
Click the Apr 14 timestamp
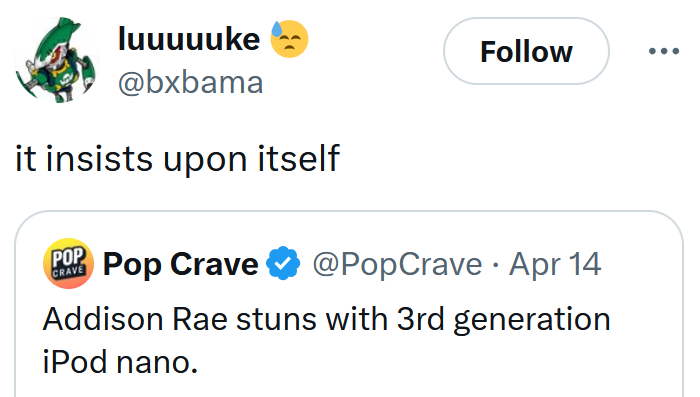[555, 264]
